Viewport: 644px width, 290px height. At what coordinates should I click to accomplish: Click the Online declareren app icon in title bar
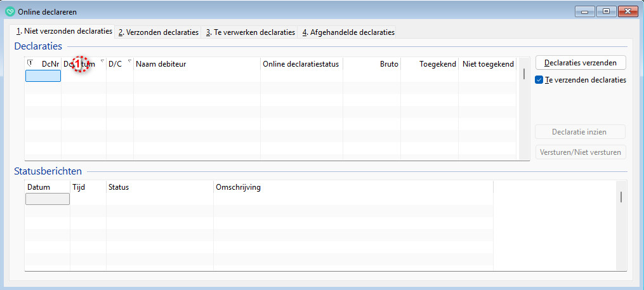click(x=10, y=11)
